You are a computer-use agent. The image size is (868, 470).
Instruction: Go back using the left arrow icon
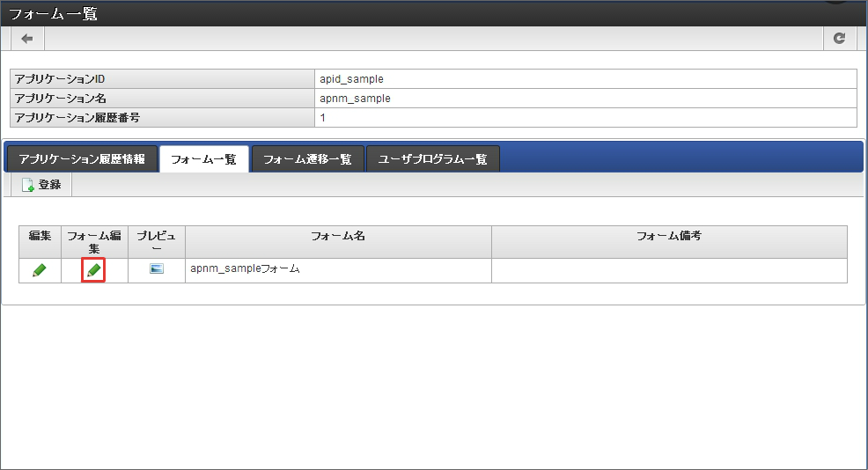point(27,39)
